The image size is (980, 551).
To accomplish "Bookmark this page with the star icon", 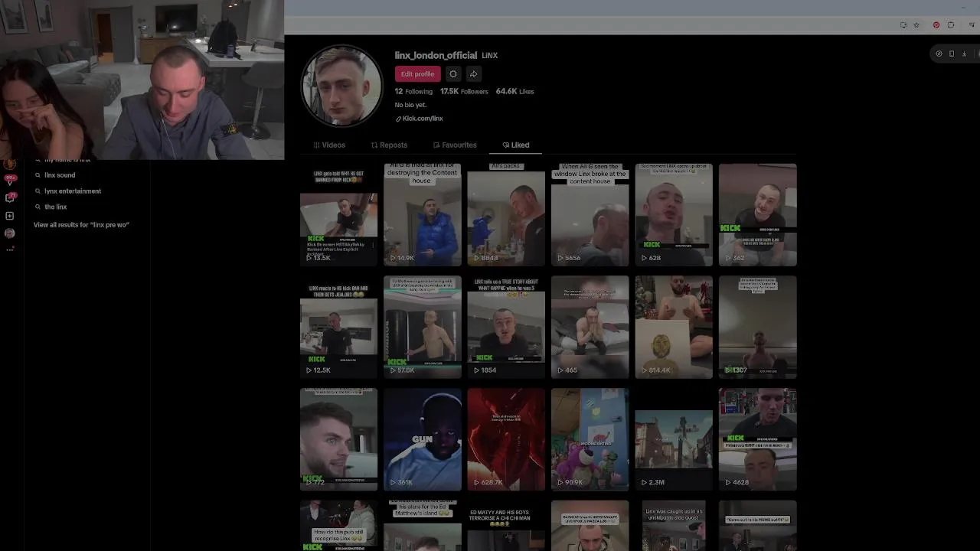I will pos(916,25).
